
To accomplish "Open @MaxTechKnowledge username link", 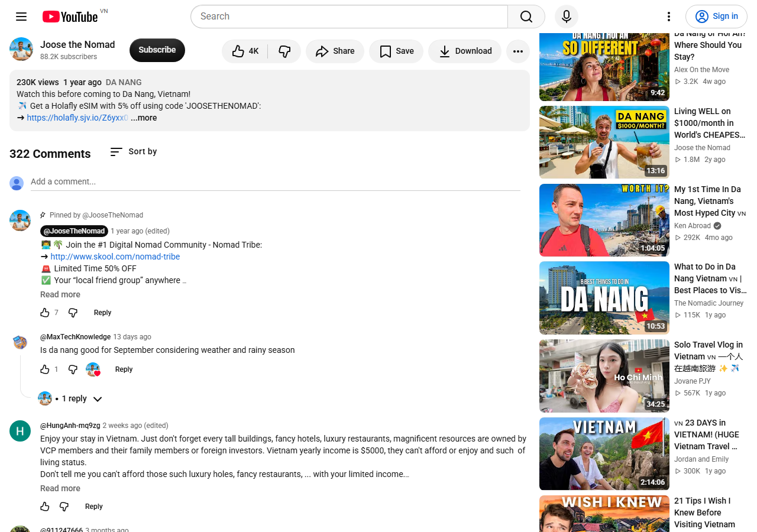I will click(76, 337).
